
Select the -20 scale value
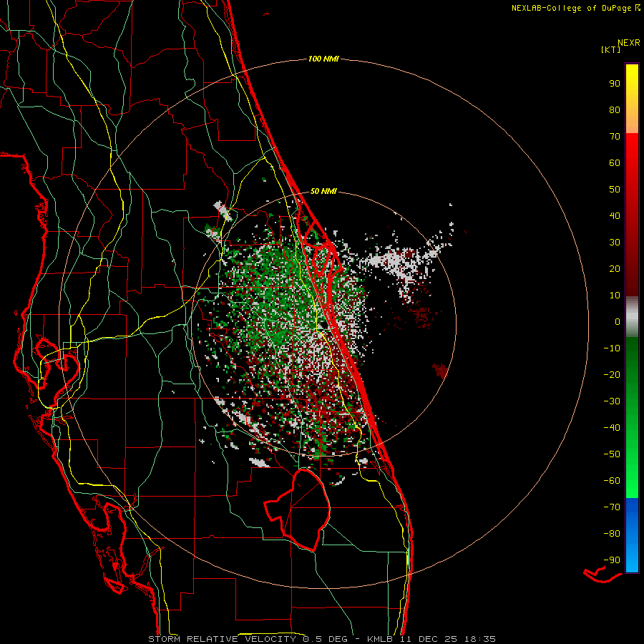[612, 375]
